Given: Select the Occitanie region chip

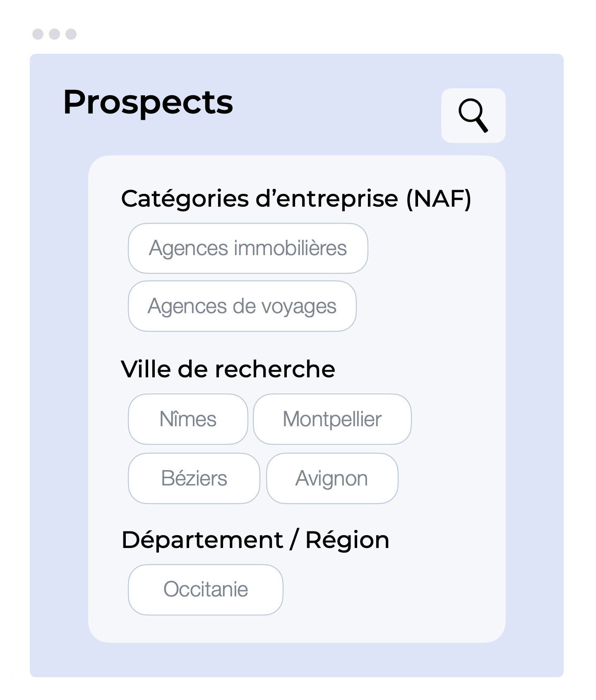Looking at the screenshot, I should (x=206, y=590).
